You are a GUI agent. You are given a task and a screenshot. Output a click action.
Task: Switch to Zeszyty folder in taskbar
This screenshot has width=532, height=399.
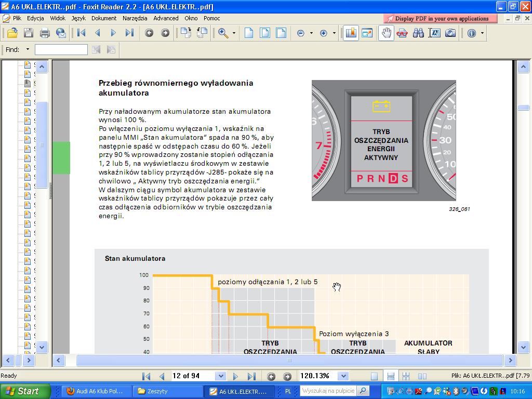[x=167, y=391]
